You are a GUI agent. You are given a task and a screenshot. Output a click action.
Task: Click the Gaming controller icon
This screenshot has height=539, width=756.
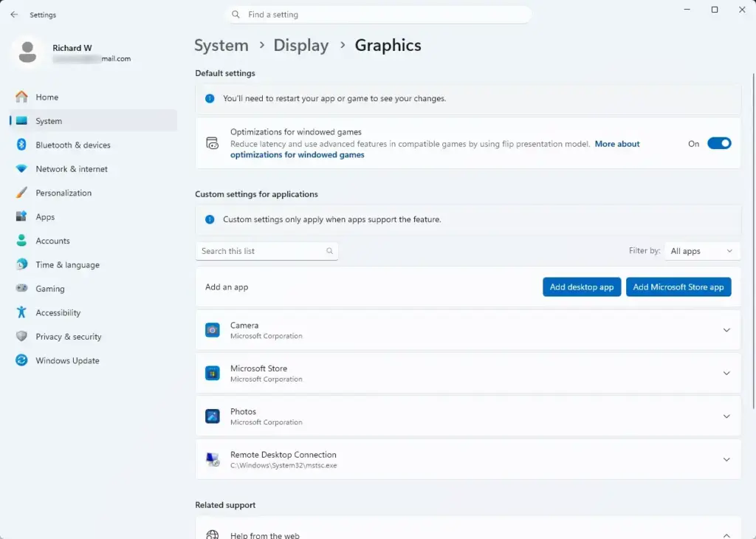(21, 288)
